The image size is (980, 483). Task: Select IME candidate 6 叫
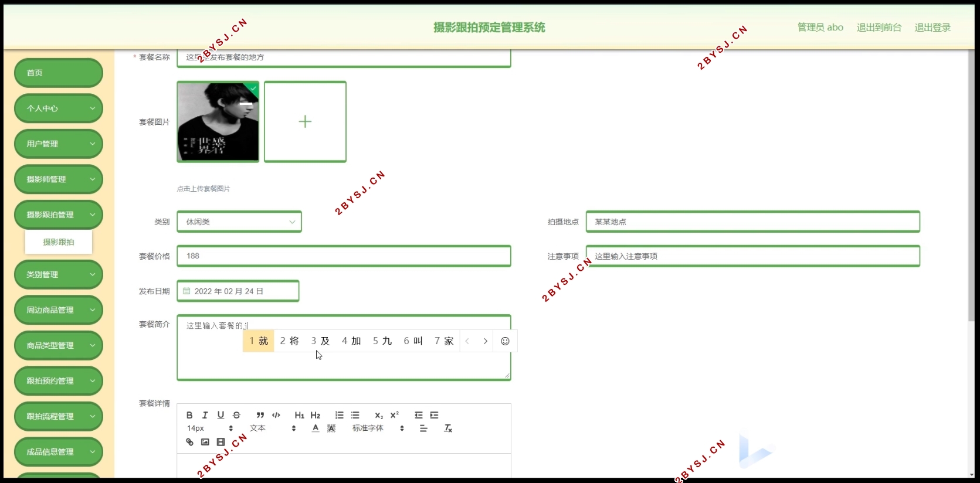pyautogui.click(x=413, y=341)
